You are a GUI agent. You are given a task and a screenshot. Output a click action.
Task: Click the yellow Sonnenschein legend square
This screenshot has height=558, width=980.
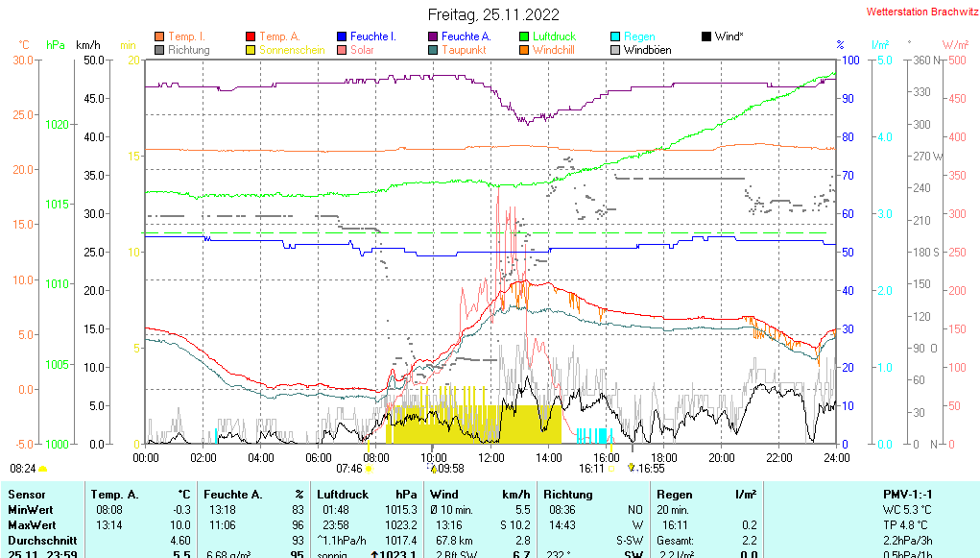click(x=251, y=50)
